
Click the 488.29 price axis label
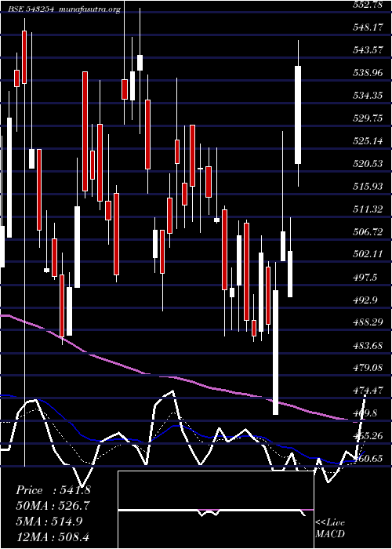click(x=368, y=323)
